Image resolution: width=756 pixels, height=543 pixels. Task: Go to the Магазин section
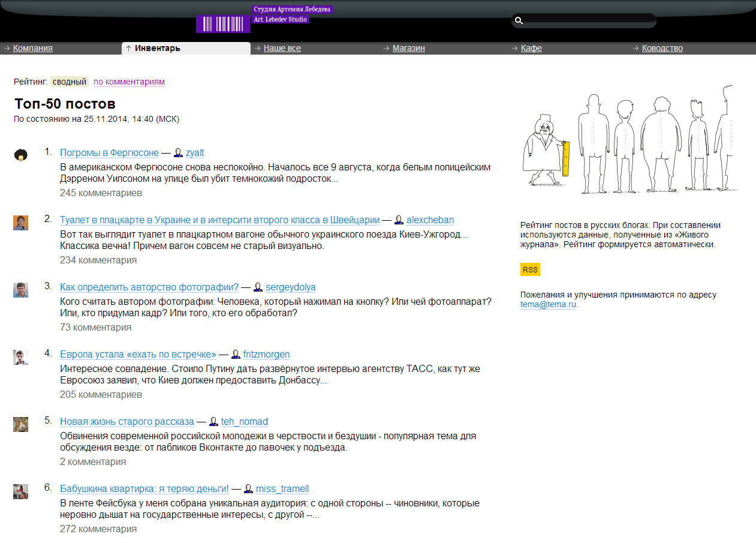(x=409, y=48)
